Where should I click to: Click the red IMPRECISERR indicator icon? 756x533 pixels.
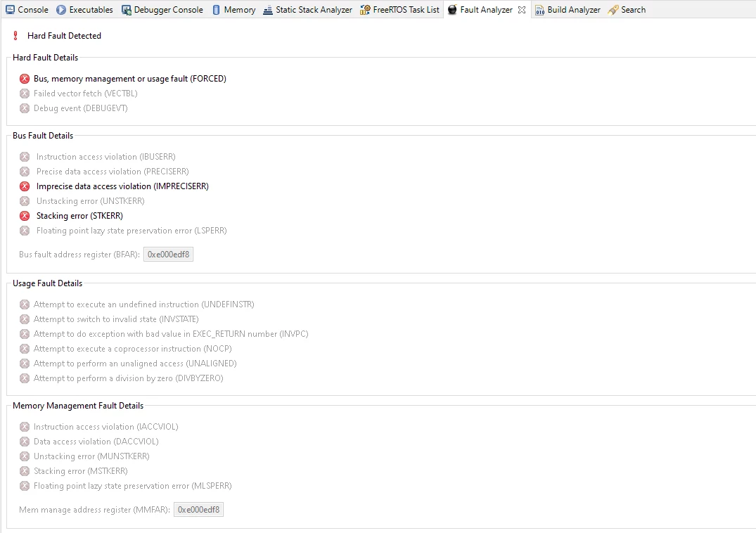click(x=25, y=186)
